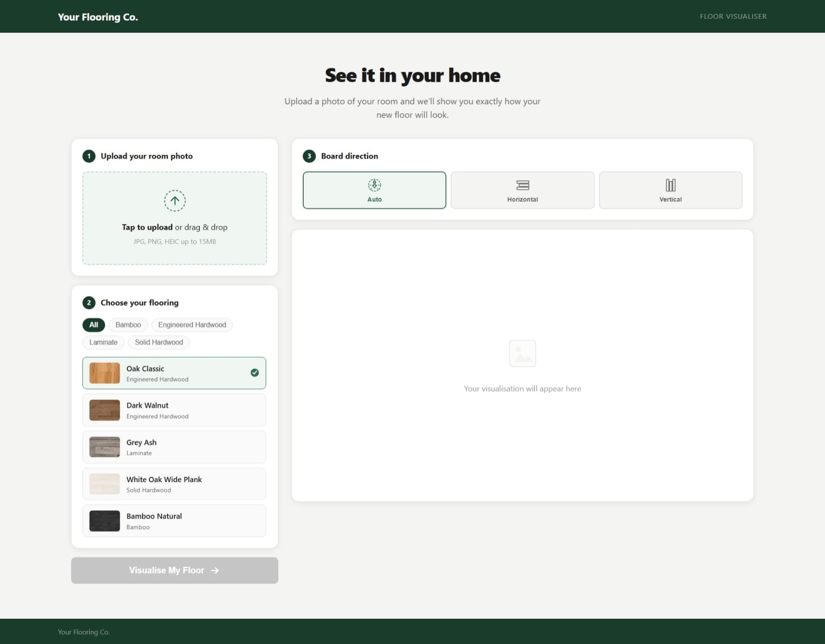Click the Your Flooring Co. logo
The height and width of the screenshot is (644, 825).
[97, 16]
